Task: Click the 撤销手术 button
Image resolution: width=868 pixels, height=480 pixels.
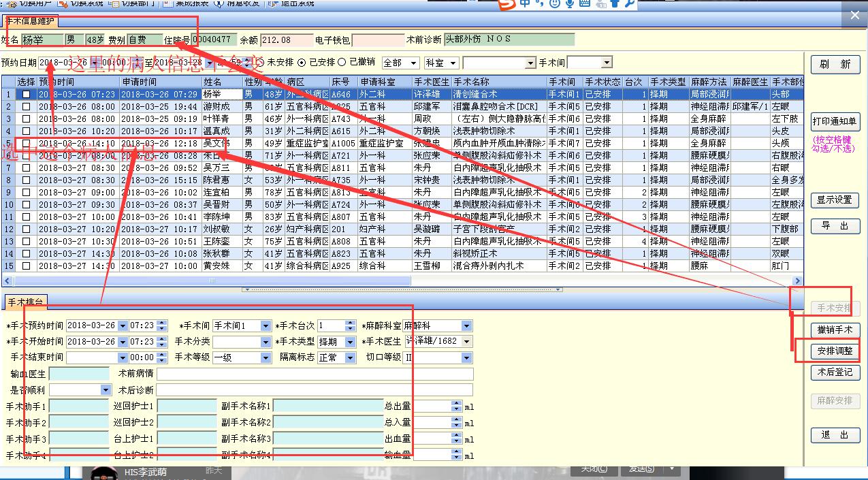Action: click(835, 330)
